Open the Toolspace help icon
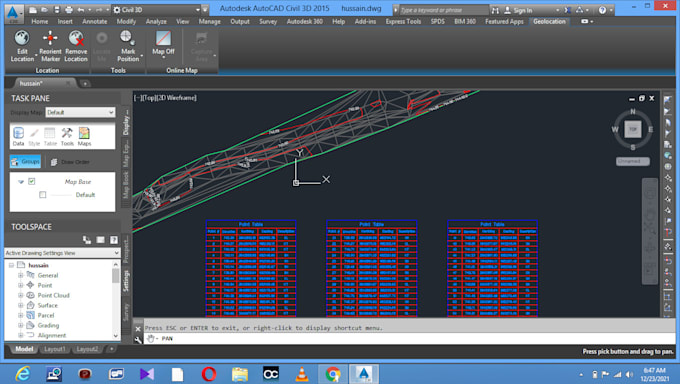The height and width of the screenshot is (384, 680). (x=114, y=240)
